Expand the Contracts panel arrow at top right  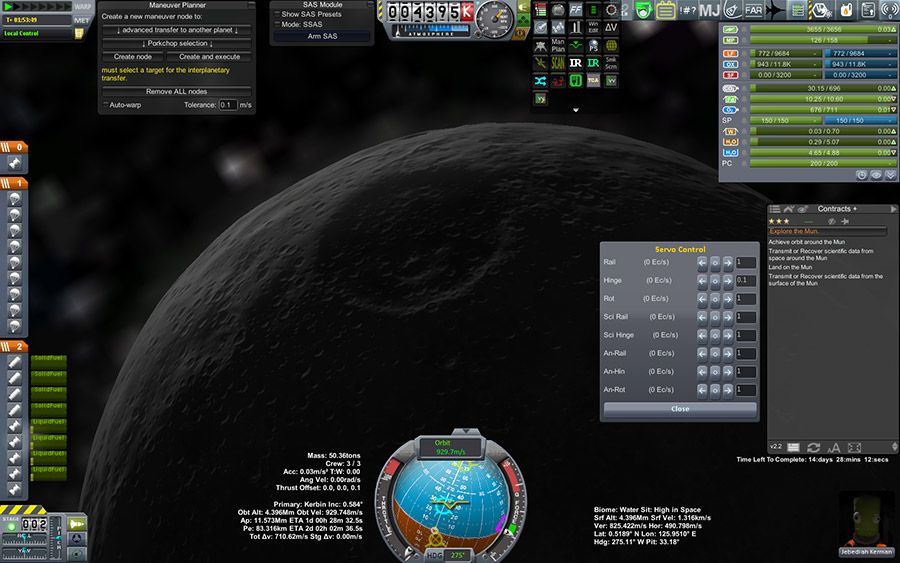pyautogui.click(x=893, y=209)
